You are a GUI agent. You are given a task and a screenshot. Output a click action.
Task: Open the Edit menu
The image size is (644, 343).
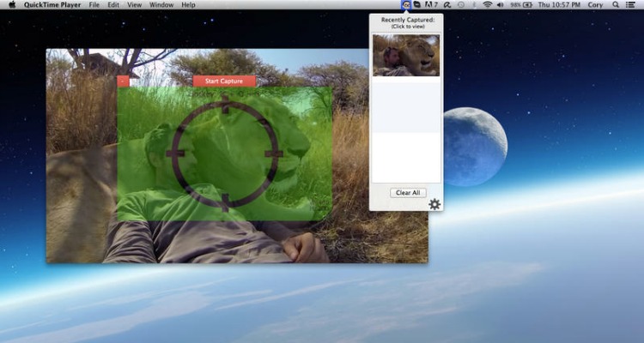coord(113,5)
